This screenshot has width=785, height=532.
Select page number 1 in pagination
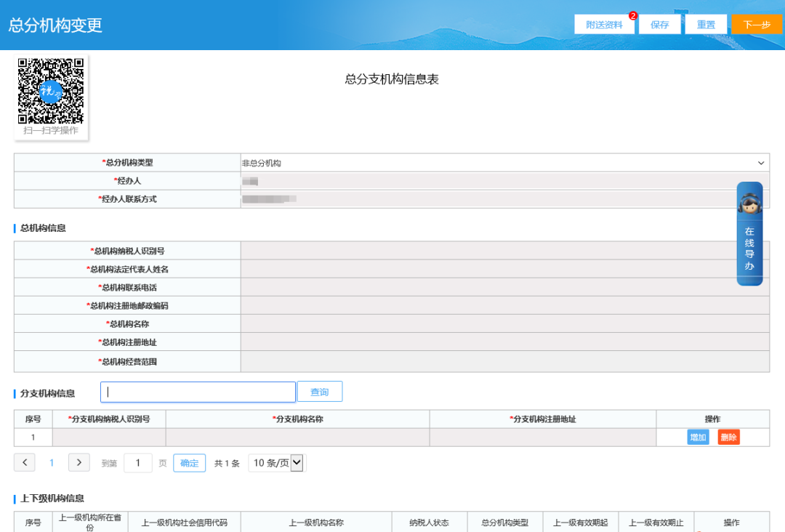[52, 463]
